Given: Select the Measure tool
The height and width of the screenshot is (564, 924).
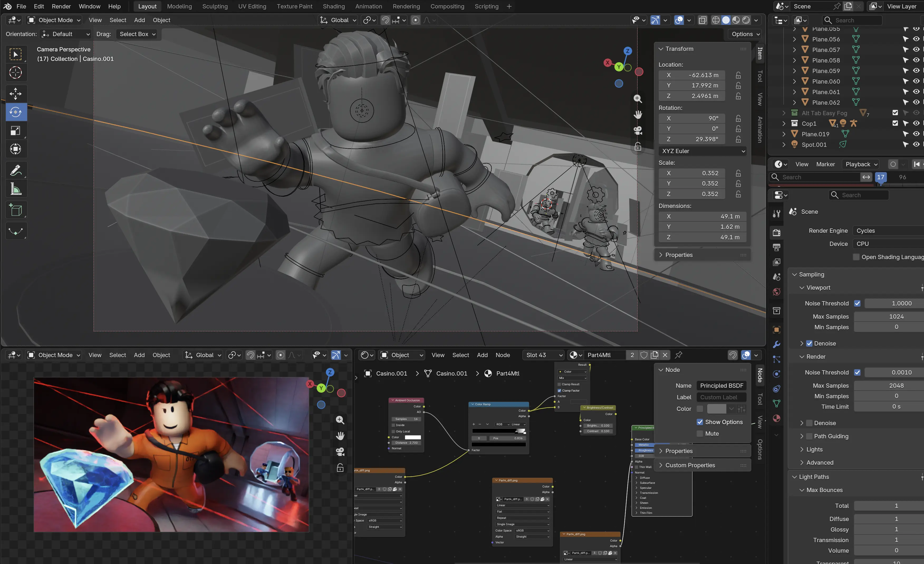Looking at the screenshot, I should click(x=16, y=189).
